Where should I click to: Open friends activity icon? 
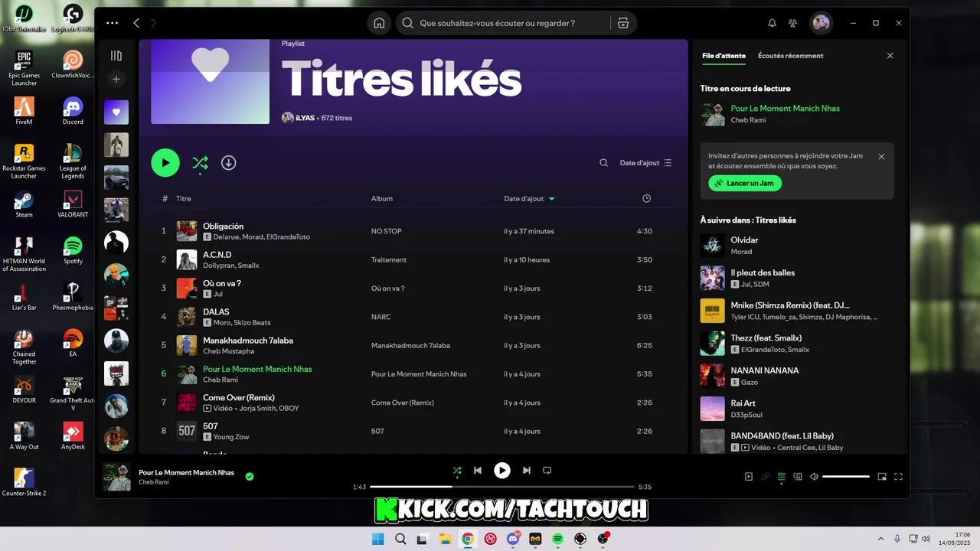click(793, 23)
